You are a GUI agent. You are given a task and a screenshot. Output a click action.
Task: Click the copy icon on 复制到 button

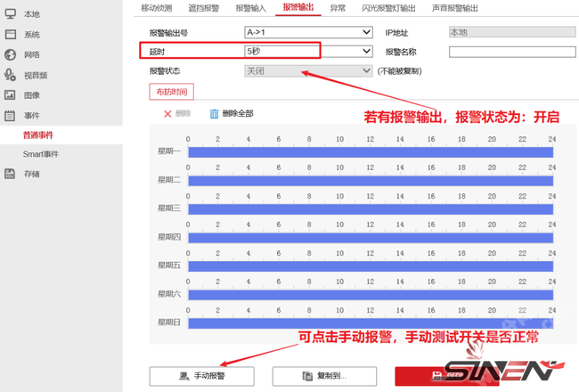pos(307,376)
